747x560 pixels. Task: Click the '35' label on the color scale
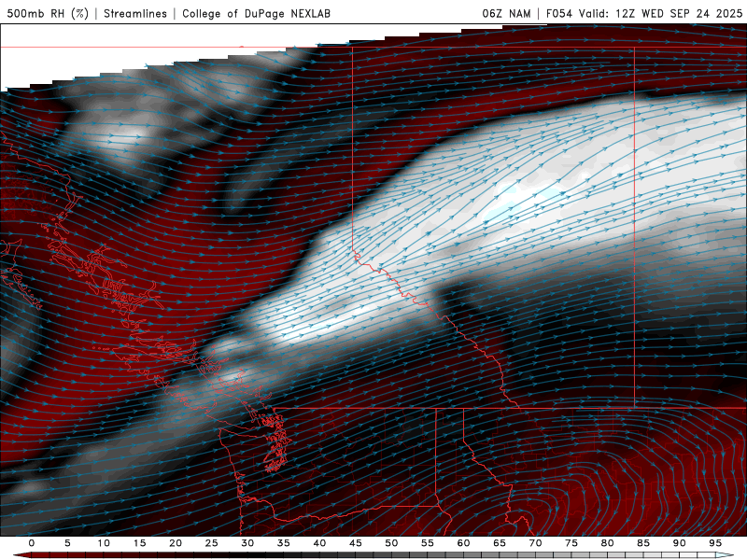(x=284, y=543)
